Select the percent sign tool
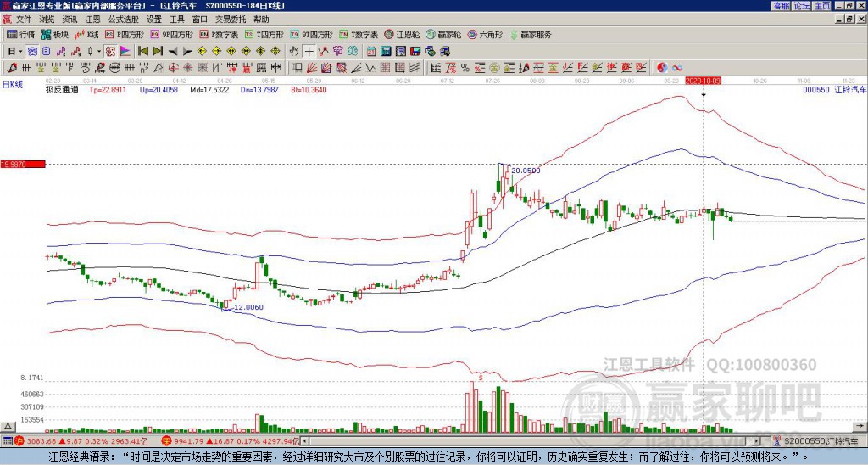 (x=465, y=68)
